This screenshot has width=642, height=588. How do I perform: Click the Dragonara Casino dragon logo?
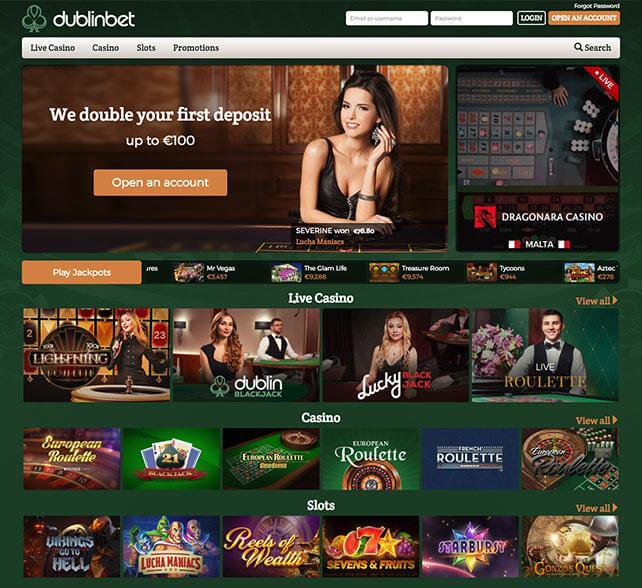coord(485,217)
